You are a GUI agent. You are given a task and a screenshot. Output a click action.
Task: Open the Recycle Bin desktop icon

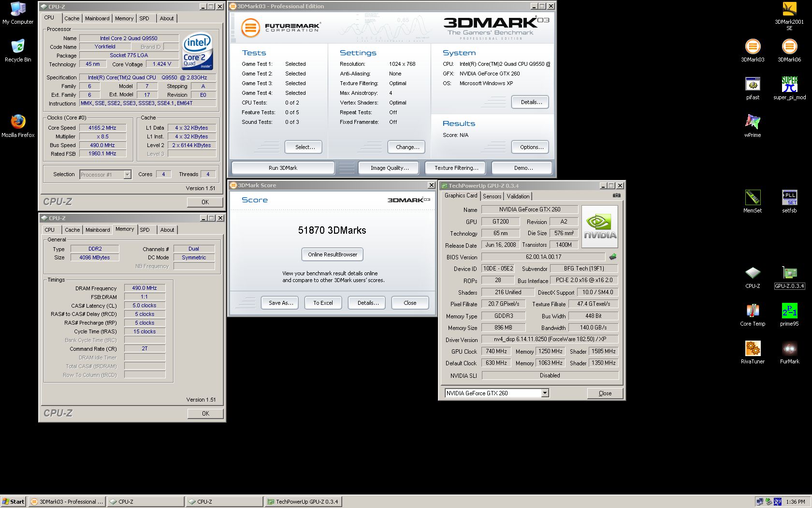pos(18,51)
